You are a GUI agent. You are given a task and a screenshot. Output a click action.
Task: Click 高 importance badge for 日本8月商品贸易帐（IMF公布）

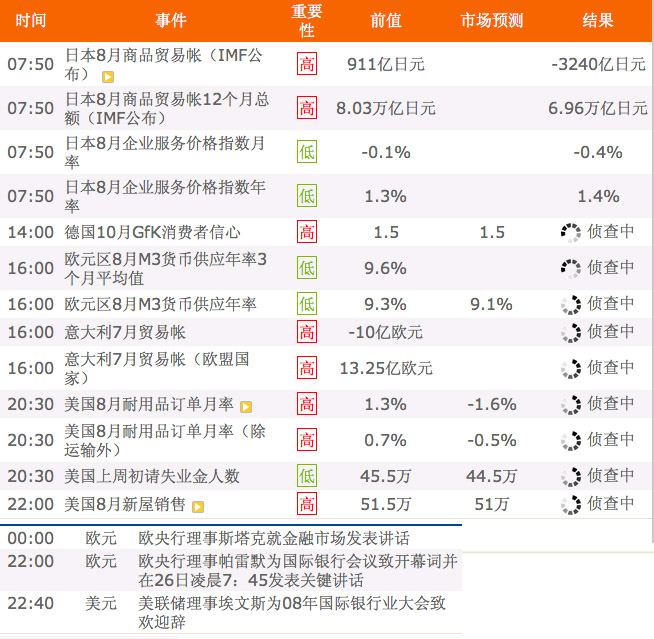tap(307, 64)
